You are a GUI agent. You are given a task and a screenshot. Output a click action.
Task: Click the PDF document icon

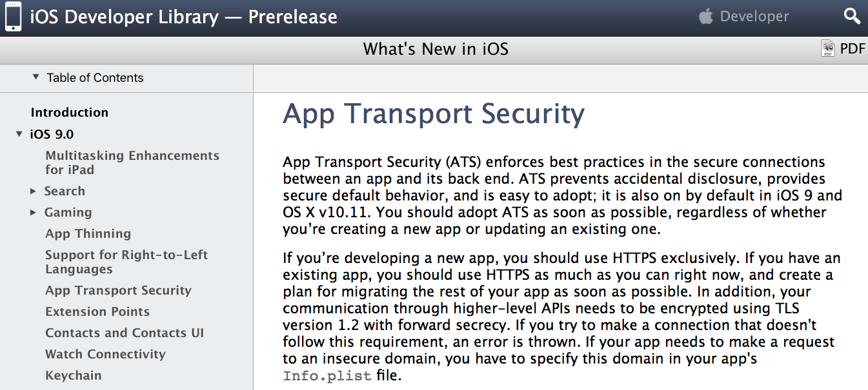[828, 48]
